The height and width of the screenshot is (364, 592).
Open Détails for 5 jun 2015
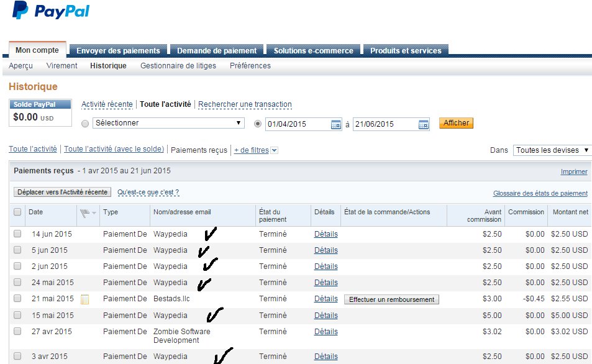point(326,250)
